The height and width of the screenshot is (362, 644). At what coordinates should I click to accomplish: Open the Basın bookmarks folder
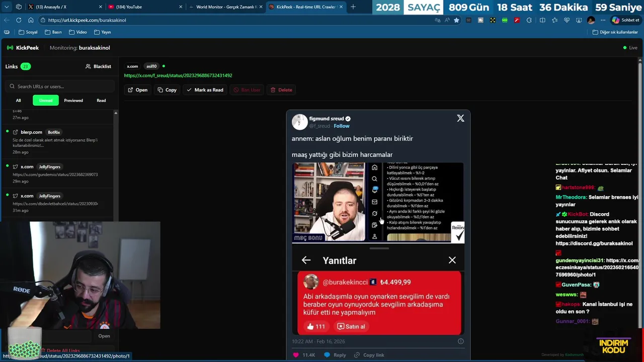click(x=53, y=32)
